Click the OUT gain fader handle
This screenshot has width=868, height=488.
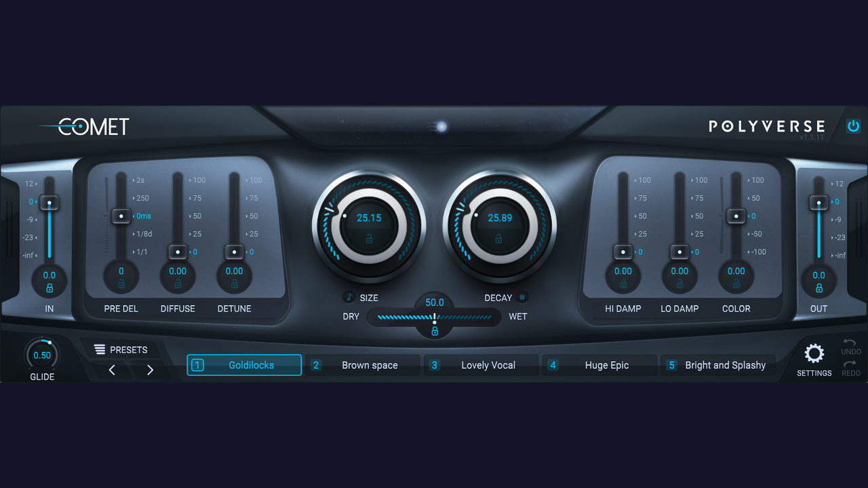point(818,202)
